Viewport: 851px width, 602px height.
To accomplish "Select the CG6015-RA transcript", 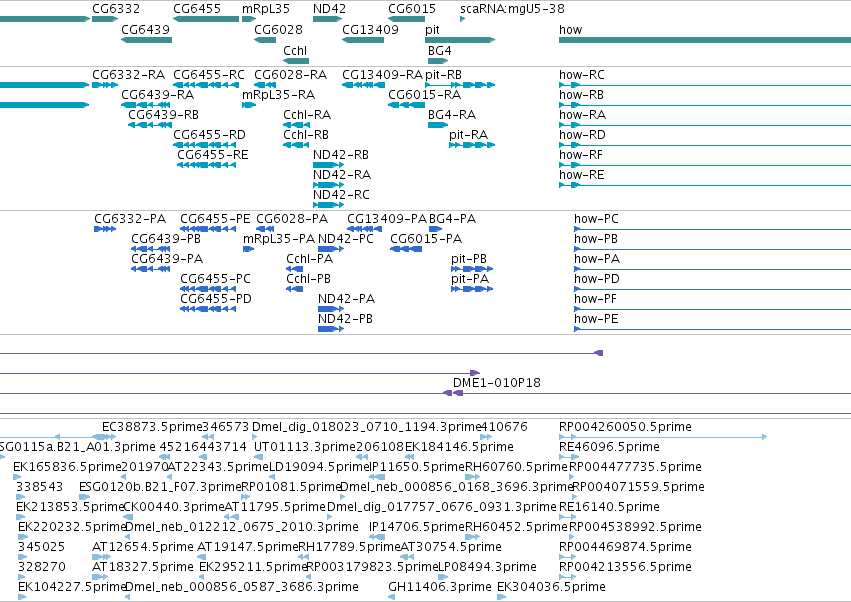I will point(424,94).
